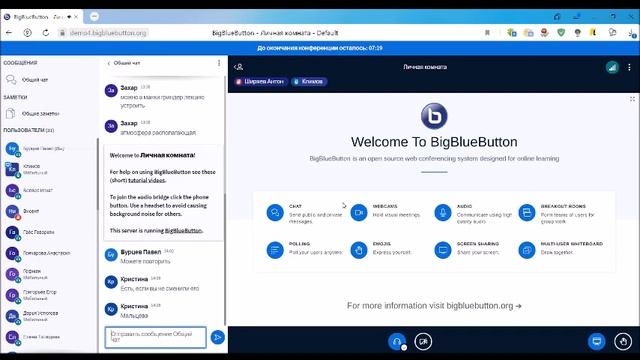
Task: Hide the presentation with monitor button
Action: [x=597, y=341]
